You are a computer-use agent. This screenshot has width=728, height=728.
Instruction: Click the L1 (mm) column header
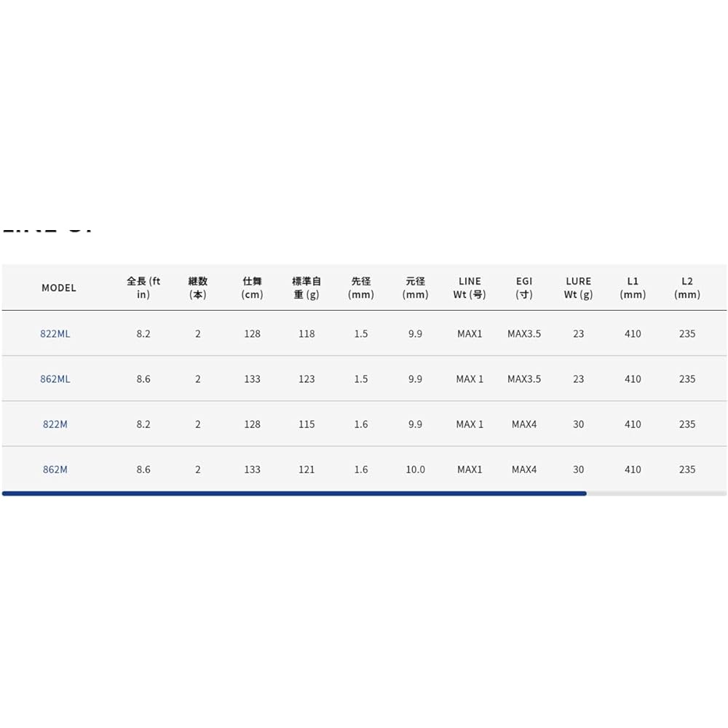point(633,288)
